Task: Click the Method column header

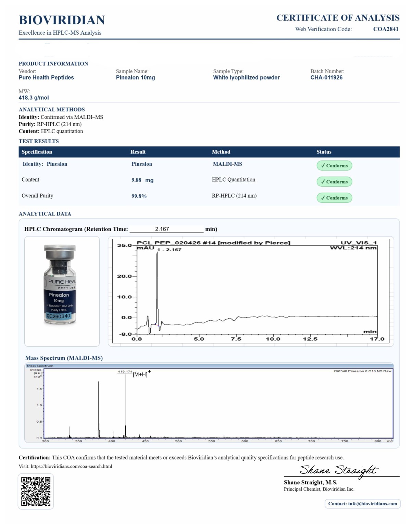Action: 221,152
